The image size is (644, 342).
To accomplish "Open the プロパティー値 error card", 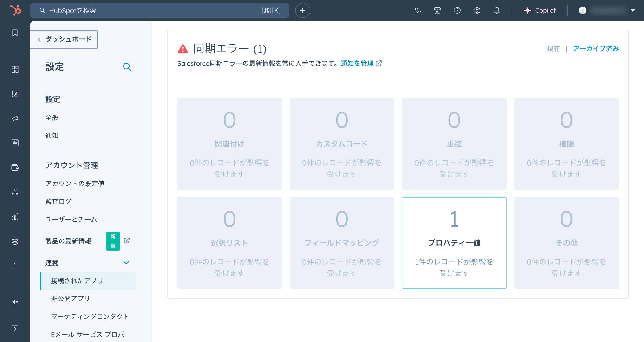I will click(x=454, y=243).
